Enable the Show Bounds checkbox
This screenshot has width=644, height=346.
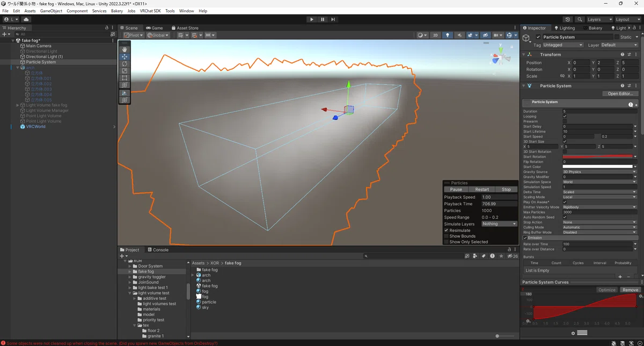446,236
